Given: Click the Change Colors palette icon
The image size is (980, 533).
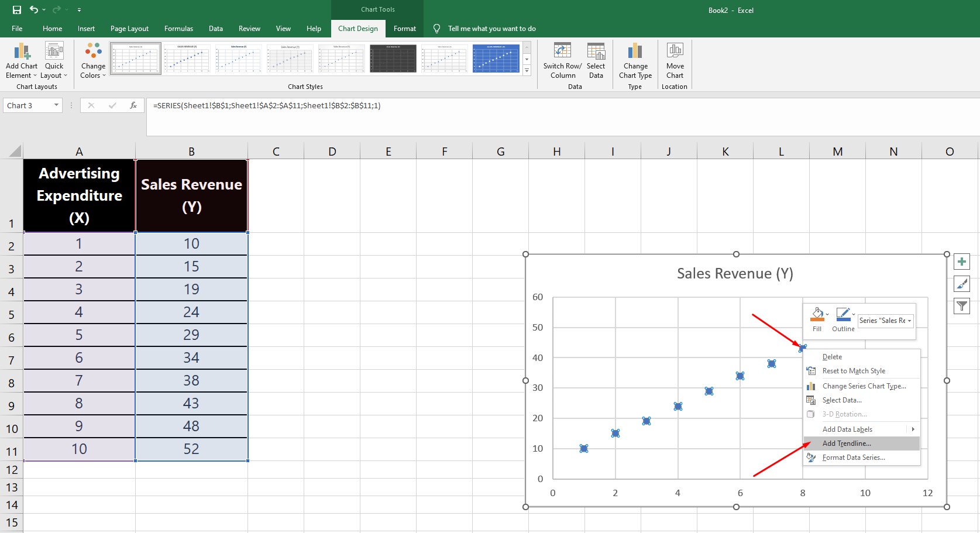Looking at the screenshot, I should tap(93, 51).
